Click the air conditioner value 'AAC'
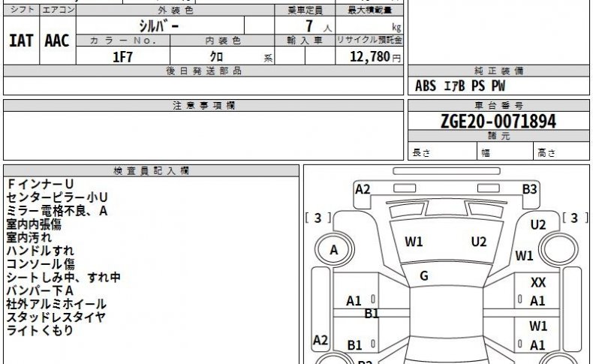 coord(57,41)
